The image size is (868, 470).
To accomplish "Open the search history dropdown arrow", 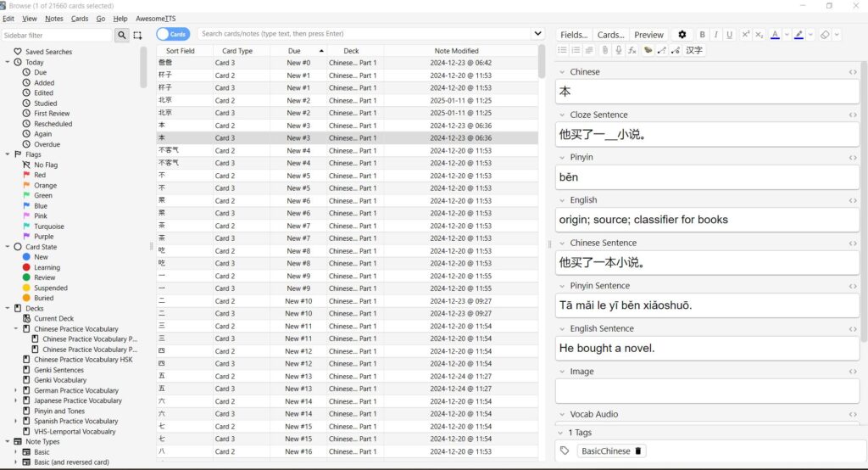I will [537, 33].
